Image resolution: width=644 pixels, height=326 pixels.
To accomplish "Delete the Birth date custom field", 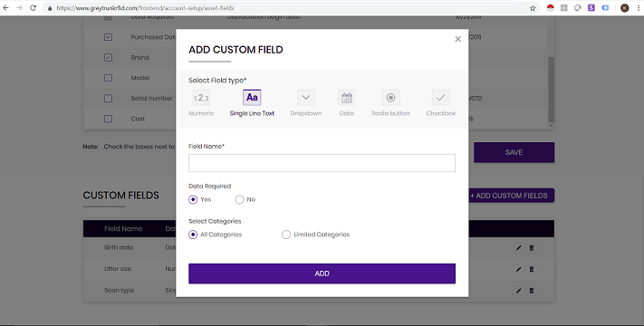I will pyautogui.click(x=532, y=248).
